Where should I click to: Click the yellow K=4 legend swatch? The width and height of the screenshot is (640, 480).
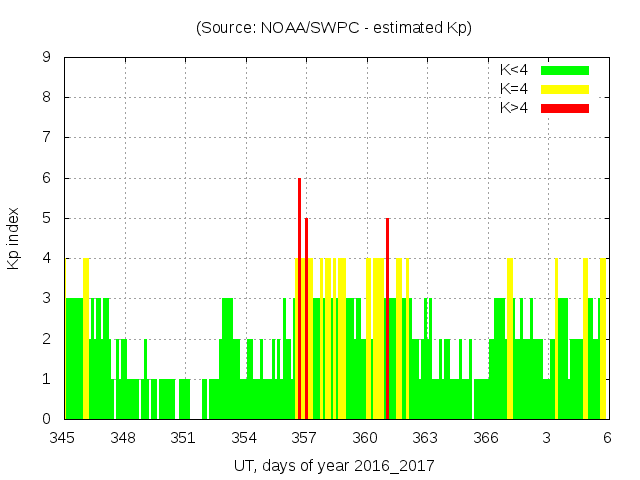tap(565, 89)
